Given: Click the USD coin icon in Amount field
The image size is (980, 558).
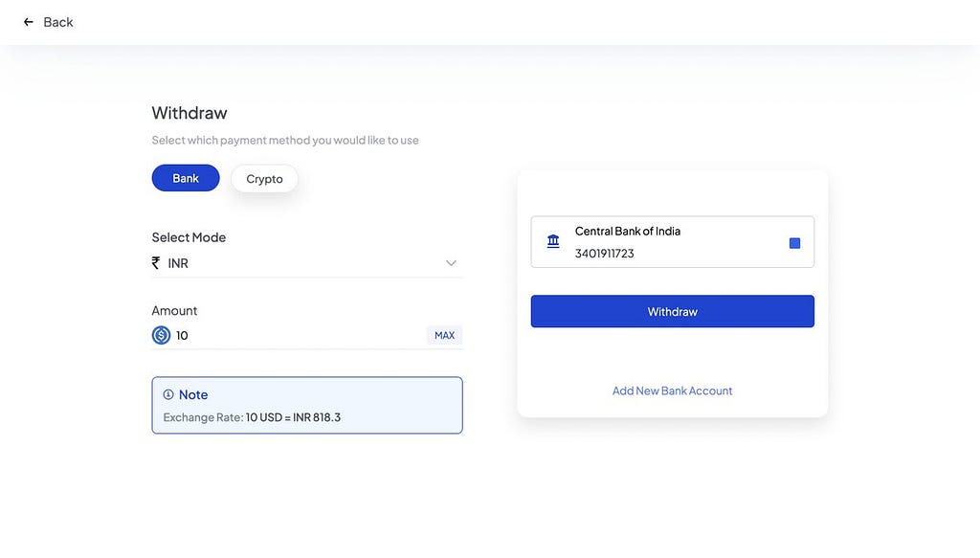Looking at the screenshot, I should [161, 336].
